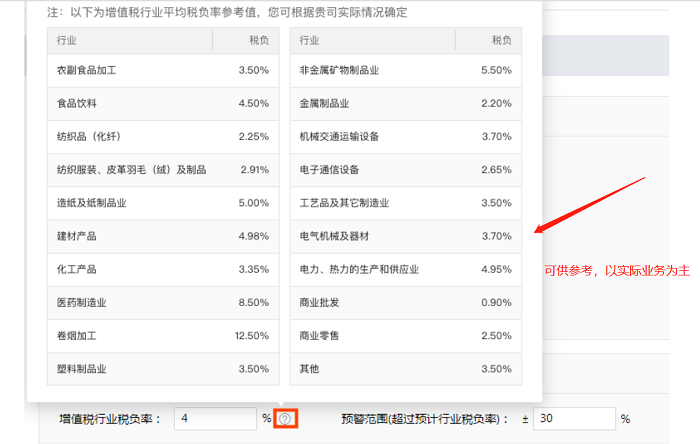This screenshot has height=444, width=700.
Task: Select the 商业零售 row
Action: (405, 336)
